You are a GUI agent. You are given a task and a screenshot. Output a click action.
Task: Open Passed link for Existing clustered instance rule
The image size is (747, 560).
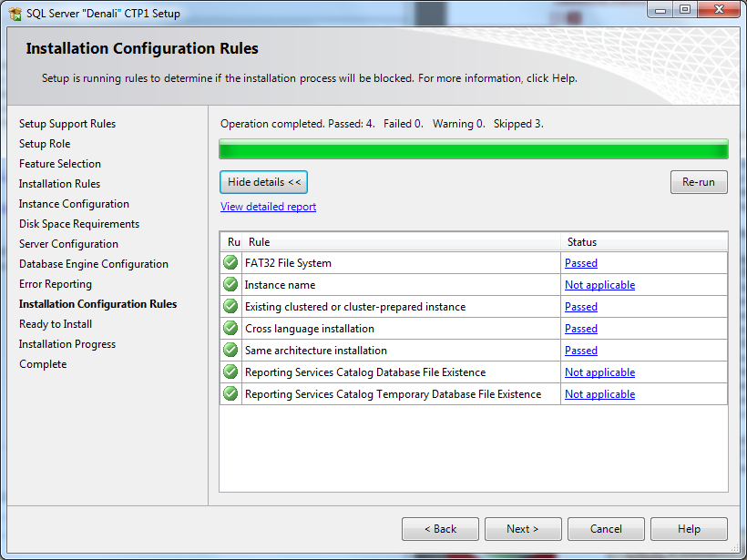click(580, 307)
